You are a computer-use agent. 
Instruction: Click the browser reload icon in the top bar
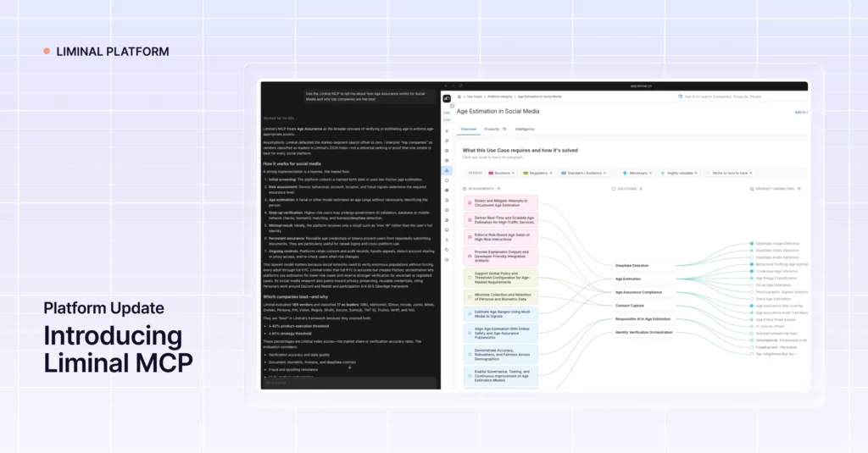(460, 86)
